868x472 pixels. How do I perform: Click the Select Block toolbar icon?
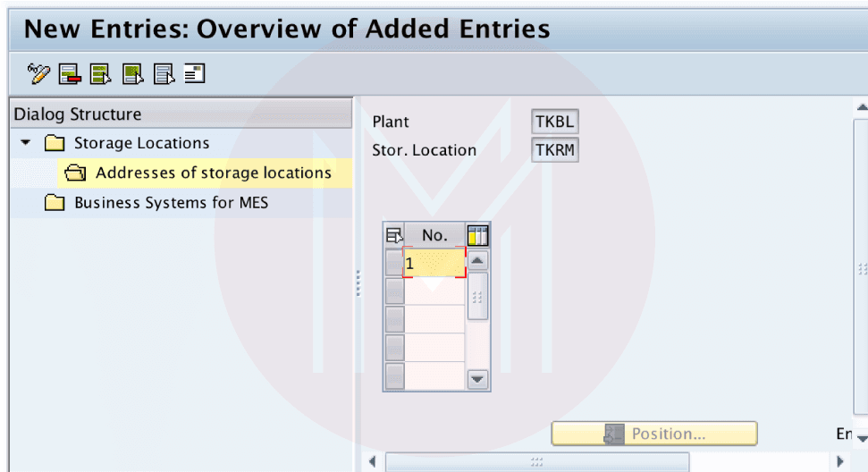click(132, 73)
